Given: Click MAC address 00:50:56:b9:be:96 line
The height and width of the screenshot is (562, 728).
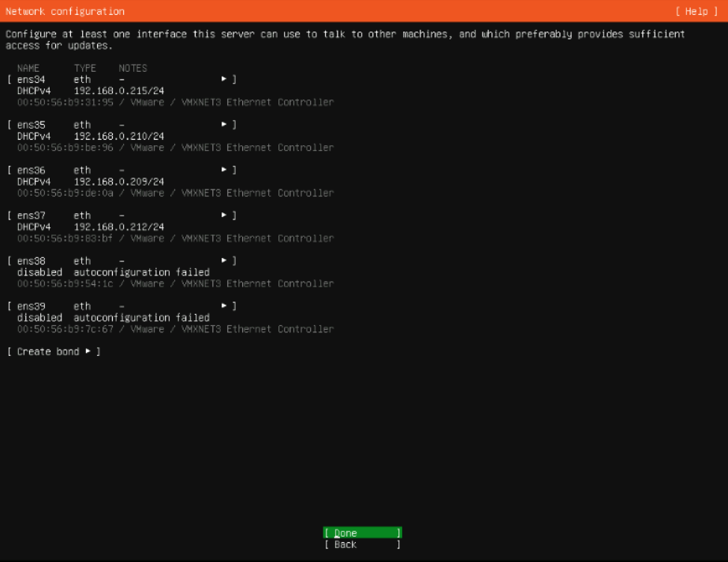Looking at the screenshot, I should tap(176, 148).
